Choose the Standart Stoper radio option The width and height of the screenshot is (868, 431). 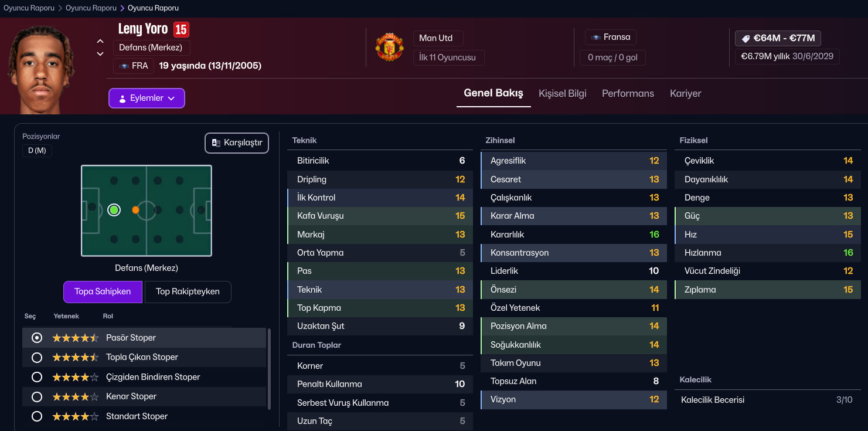click(37, 416)
